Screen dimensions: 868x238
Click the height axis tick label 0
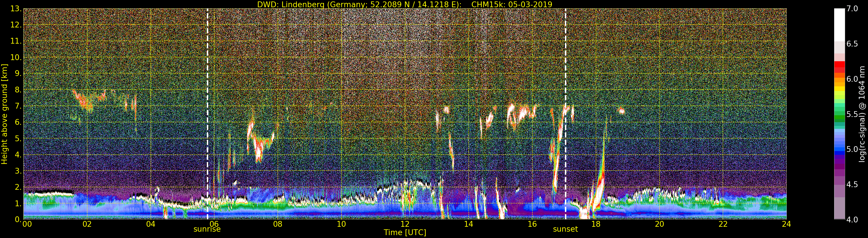pyautogui.click(x=18, y=220)
